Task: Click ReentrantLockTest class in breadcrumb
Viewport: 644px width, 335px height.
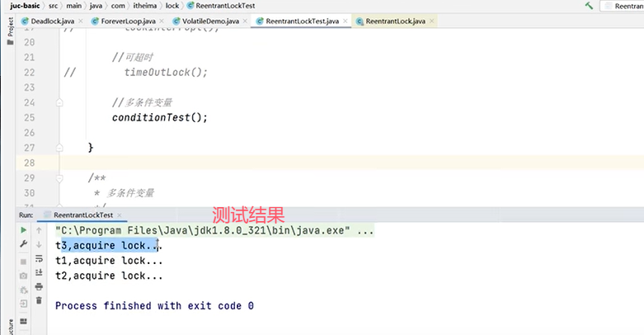Action: coord(221,6)
